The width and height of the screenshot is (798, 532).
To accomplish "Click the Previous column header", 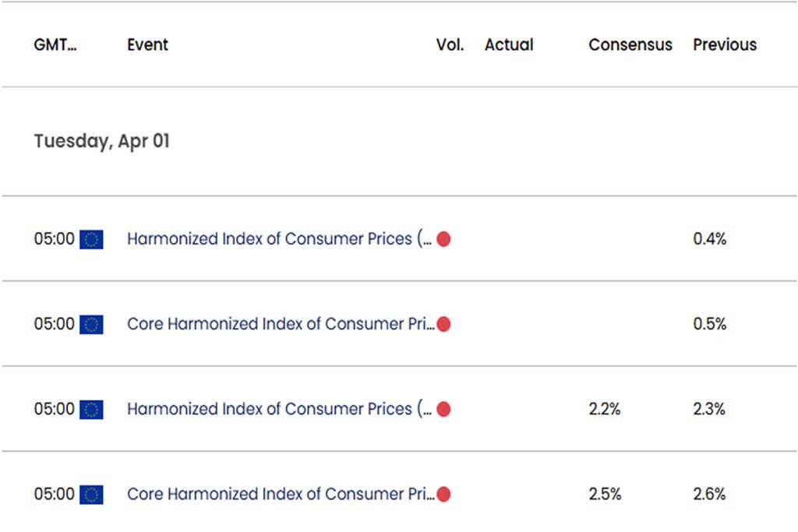I will [x=725, y=44].
